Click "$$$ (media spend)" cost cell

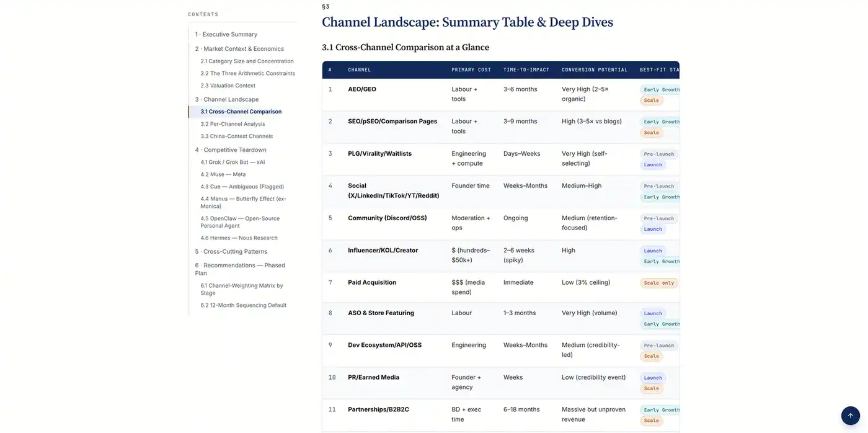click(x=468, y=287)
